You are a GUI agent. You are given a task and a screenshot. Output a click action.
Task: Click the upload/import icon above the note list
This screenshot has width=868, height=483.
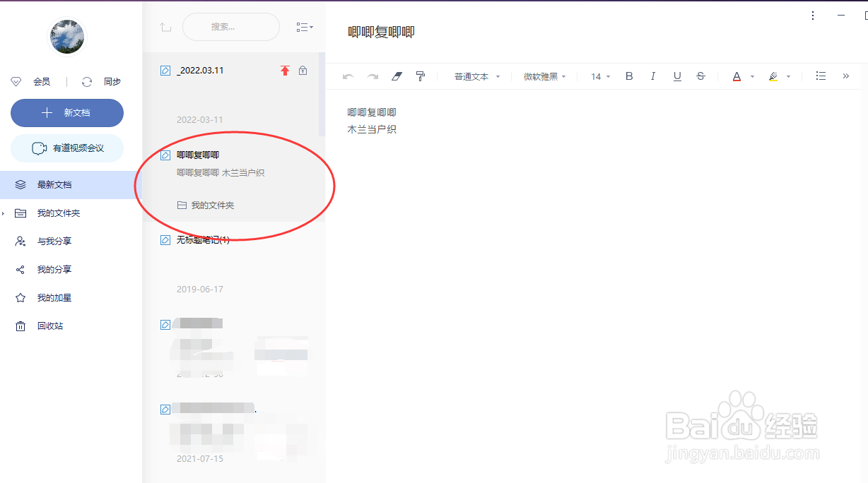click(x=165, y=26)
